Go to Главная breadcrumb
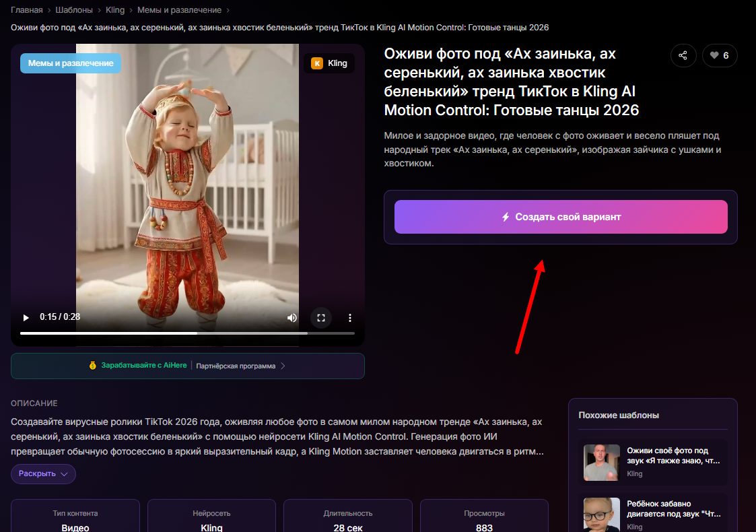The image size is (756, 532). (x=26, y=10)
